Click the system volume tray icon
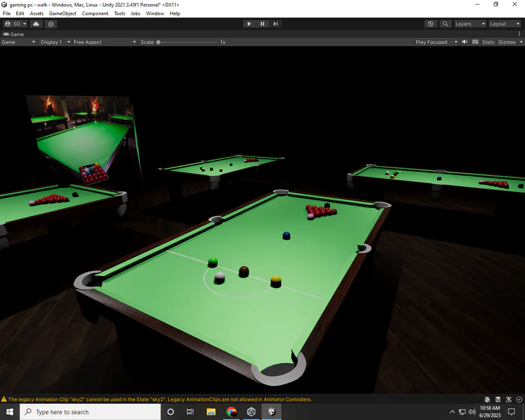Viewport: 525px width, 420px height. (472, 412)
